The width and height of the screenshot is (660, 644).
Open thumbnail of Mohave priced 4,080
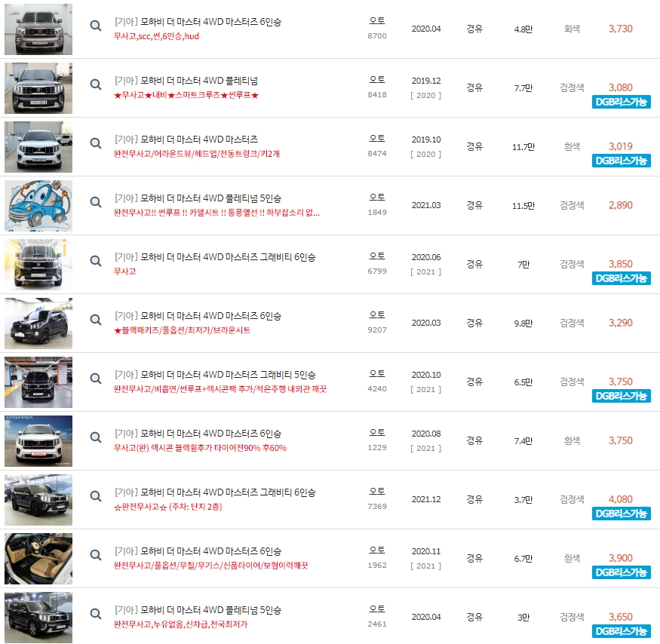click(x=38, y=500)
